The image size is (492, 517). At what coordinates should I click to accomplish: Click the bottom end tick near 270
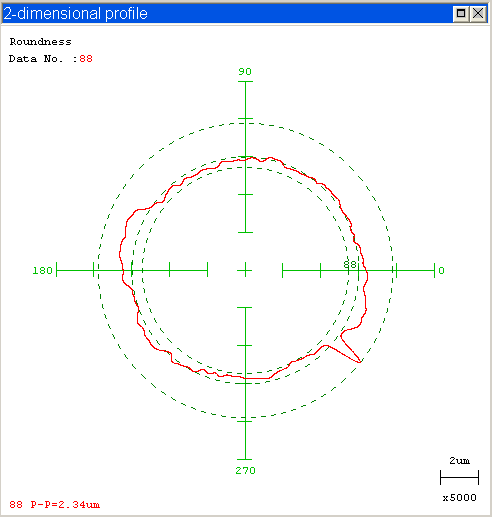(245, 459)
